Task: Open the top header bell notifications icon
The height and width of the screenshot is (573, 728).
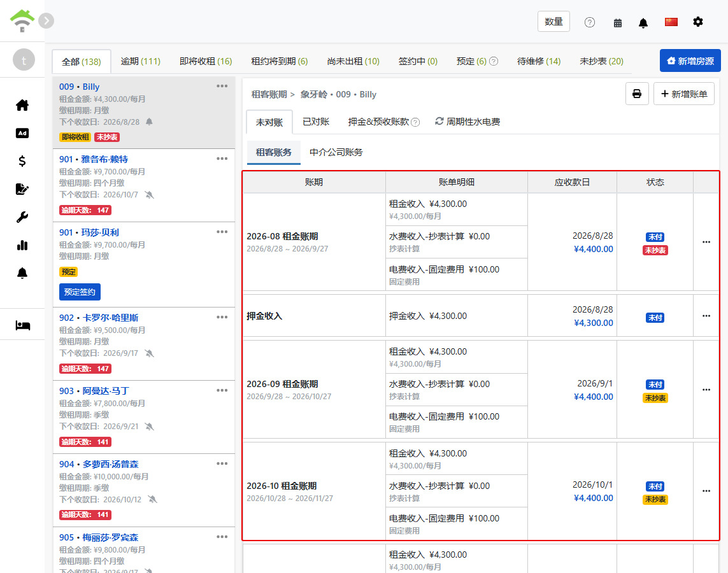Action: (643, 23)
